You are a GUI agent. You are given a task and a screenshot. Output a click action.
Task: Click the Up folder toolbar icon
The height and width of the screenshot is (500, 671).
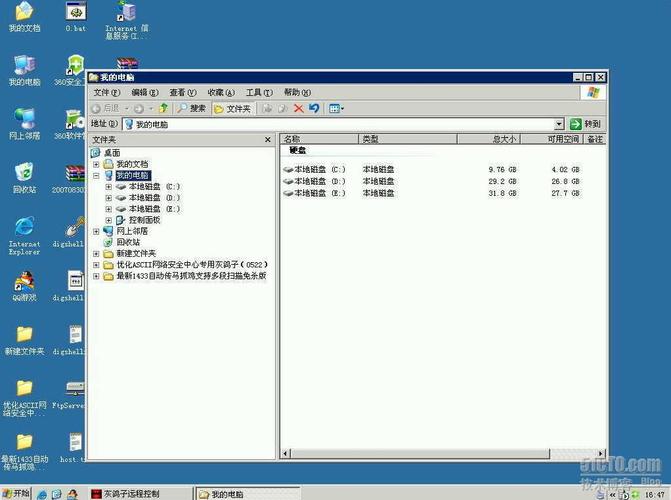click(163, 108)
